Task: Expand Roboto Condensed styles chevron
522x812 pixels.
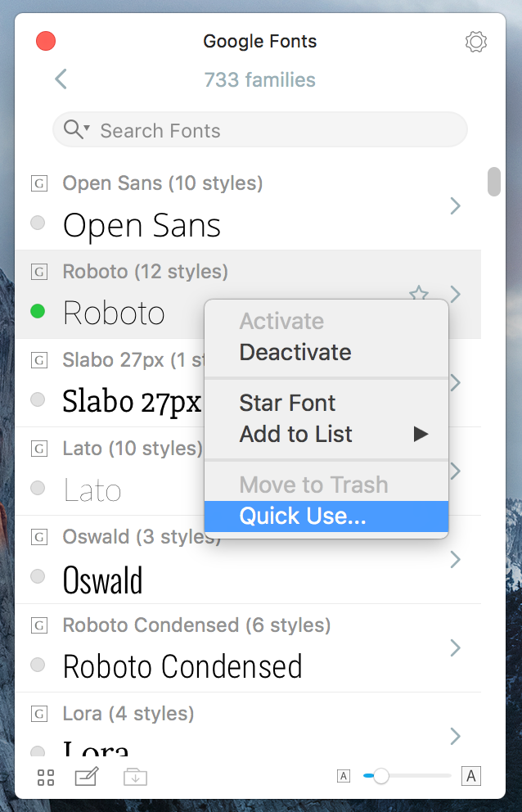Action: click(456, 648)
